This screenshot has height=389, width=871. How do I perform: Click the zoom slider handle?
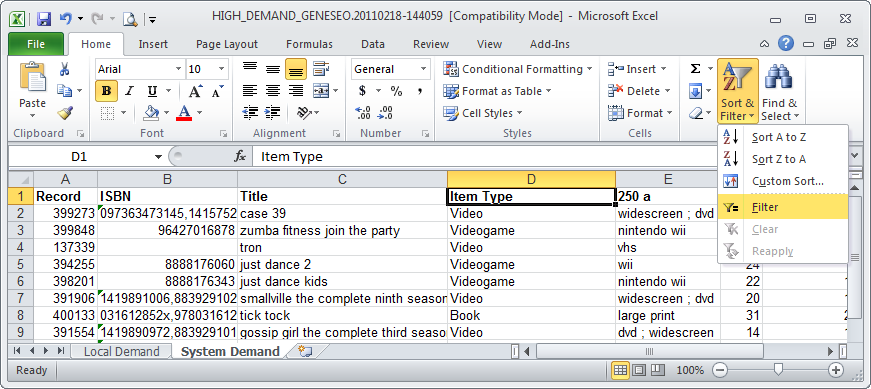point(778,370)
